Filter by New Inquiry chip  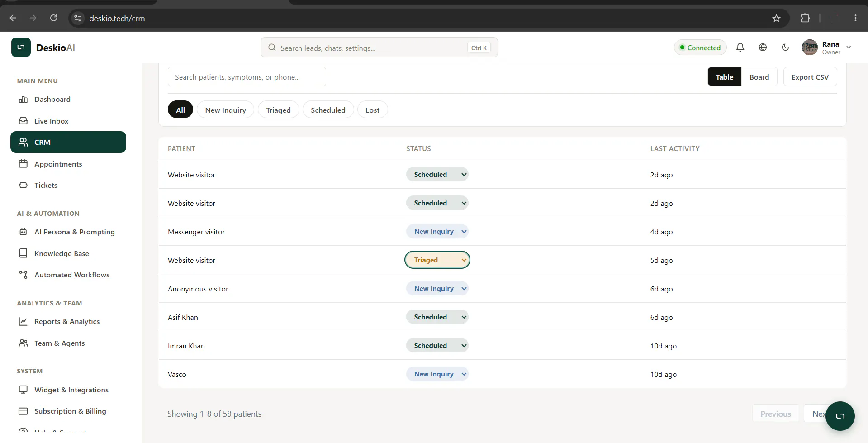point(225,110)
